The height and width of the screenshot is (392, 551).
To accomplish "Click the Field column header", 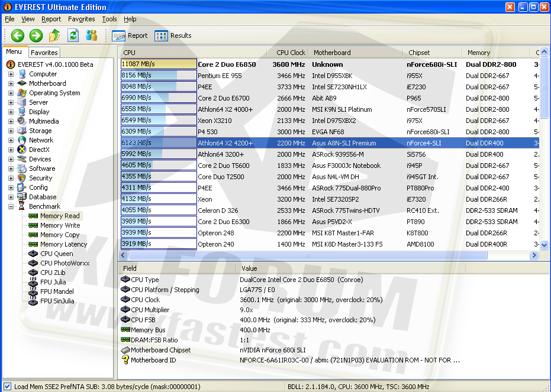I will tap(177, 268).
